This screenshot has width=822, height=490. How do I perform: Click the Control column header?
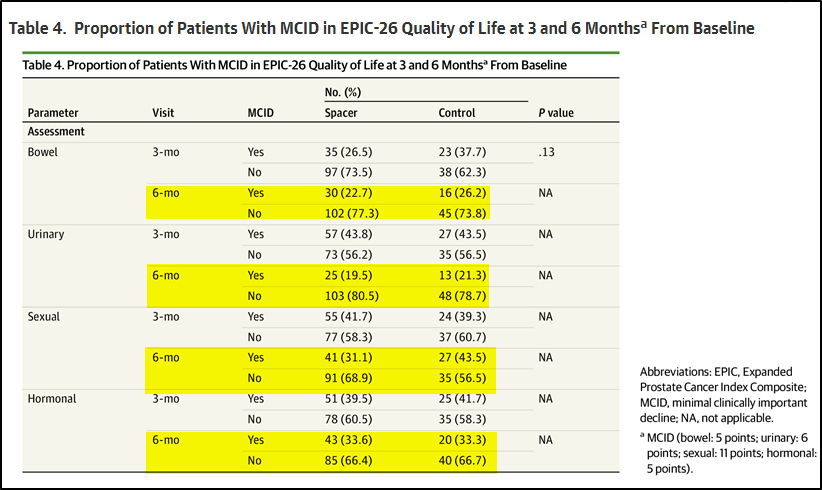click(457, 113)
